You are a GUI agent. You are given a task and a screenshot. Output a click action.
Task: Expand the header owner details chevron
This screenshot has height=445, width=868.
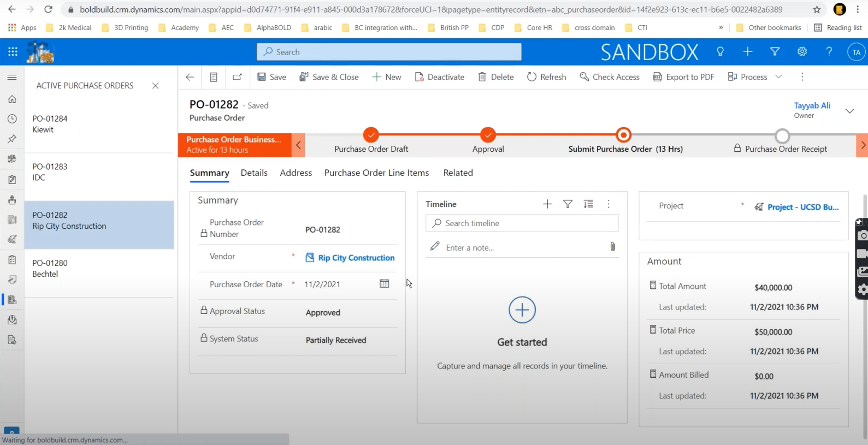(849, 111)
